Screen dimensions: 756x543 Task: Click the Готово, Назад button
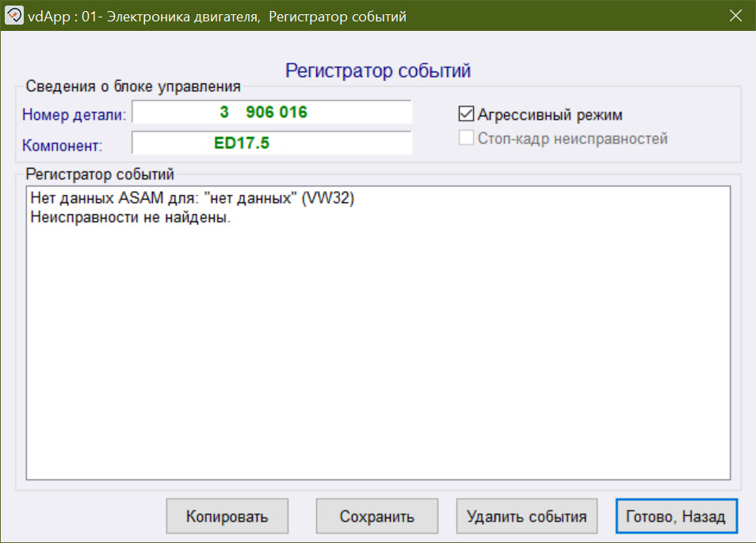677,516
